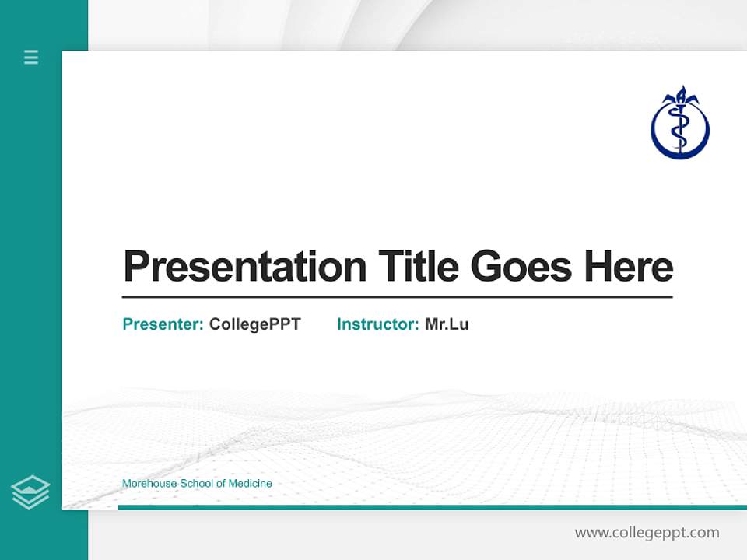This screenshot has height=560, width=747.
Task: Click the gray footer bar at the bottom
Action: [x=420, y=538]
